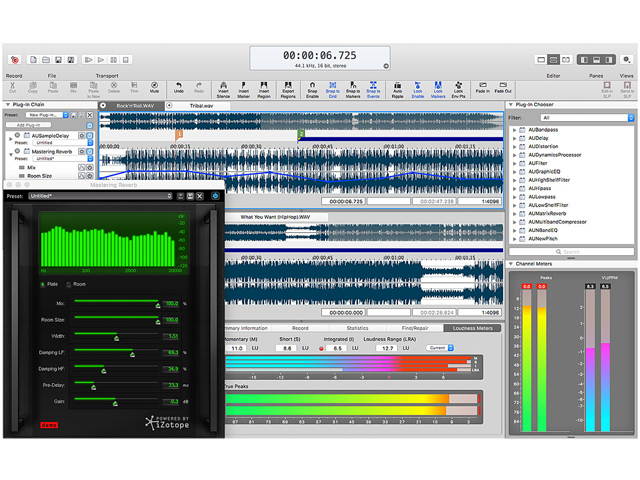Click the Mute tool in the edit toolbar
Image resolution: width=640 pixels, height=480 pixels.
154,87
